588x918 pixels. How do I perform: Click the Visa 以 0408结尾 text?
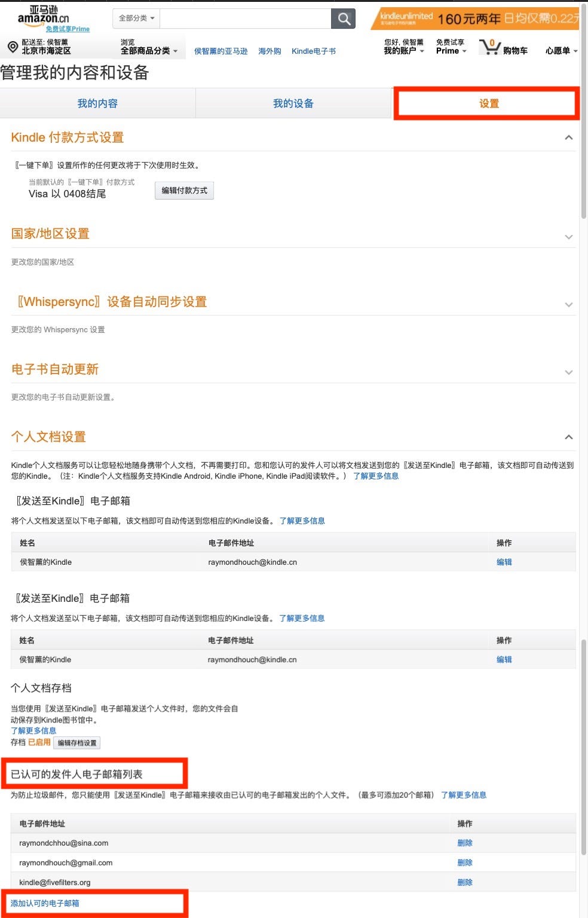[x=68, y=194]
